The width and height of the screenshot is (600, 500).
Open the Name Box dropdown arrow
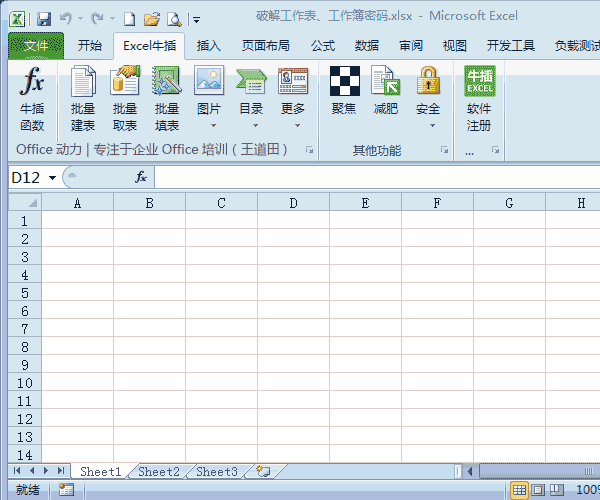pos(52,178)
